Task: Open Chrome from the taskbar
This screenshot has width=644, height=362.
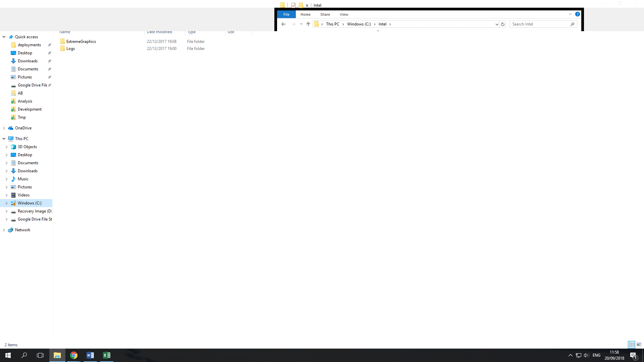Action: (x=74, y=355)
